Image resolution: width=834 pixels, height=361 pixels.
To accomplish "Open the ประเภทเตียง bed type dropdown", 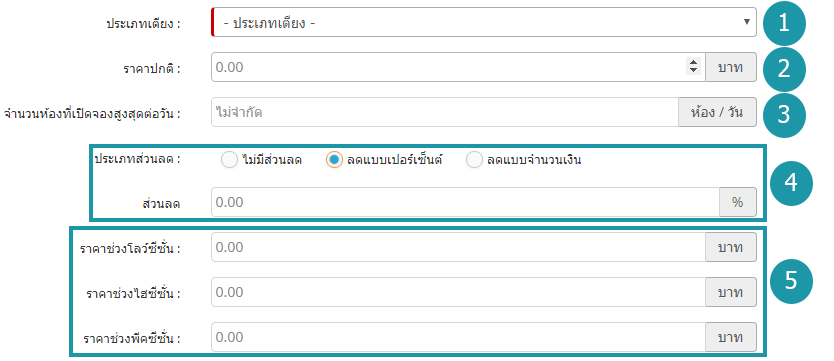I will point(483,22).
